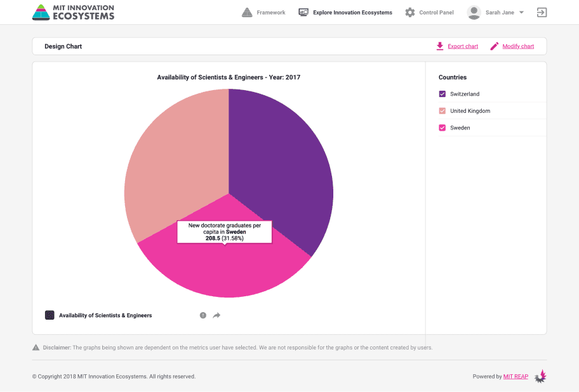The image size is (579, 392).
Task: Click the disclaimer warning triangle icon
Action: click(36, 348)
